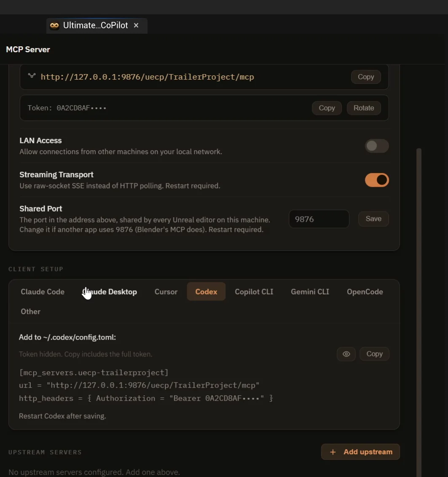The width and height of the screenshot is (448, 477).
Task: Click the Shared Port input field
Action: click(x=319, y=219)
